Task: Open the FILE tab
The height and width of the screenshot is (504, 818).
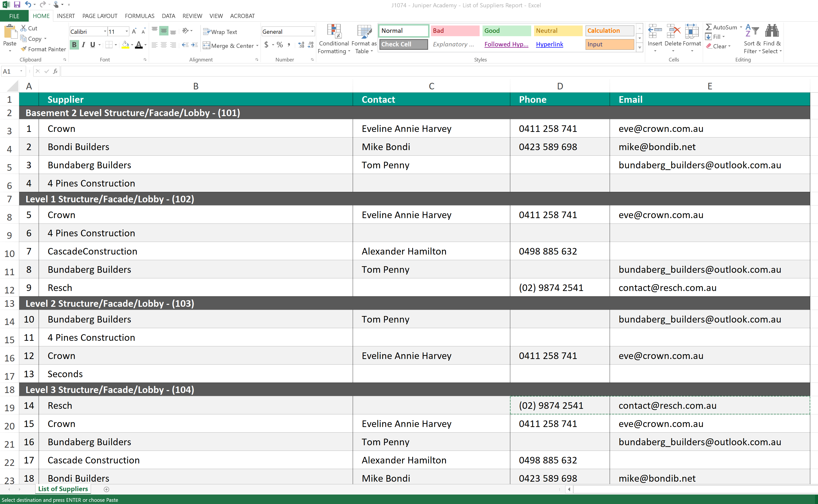Action: pos(14,16)
